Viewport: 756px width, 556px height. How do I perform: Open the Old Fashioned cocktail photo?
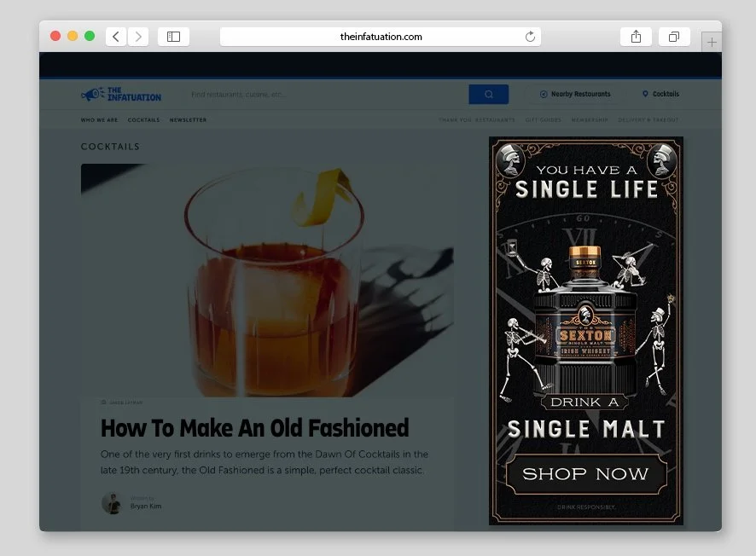(x=267, y=281)
